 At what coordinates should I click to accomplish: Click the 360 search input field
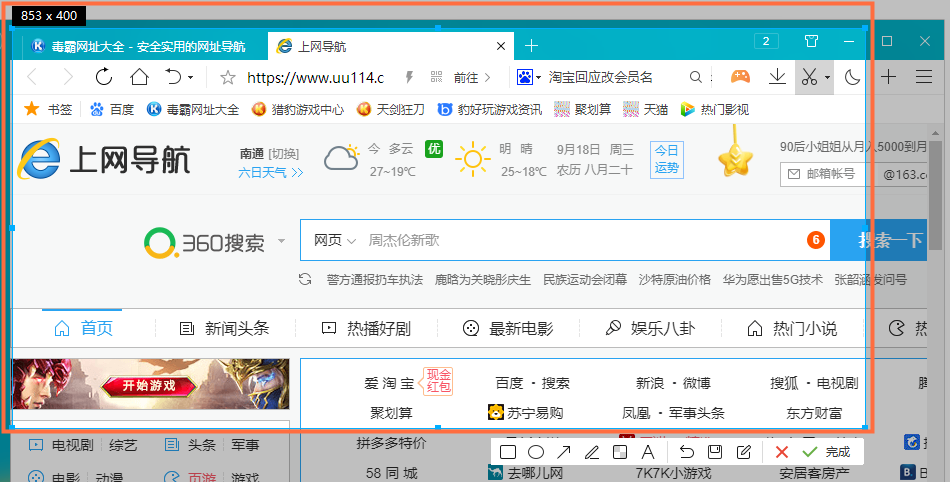[x=580, y=240]
